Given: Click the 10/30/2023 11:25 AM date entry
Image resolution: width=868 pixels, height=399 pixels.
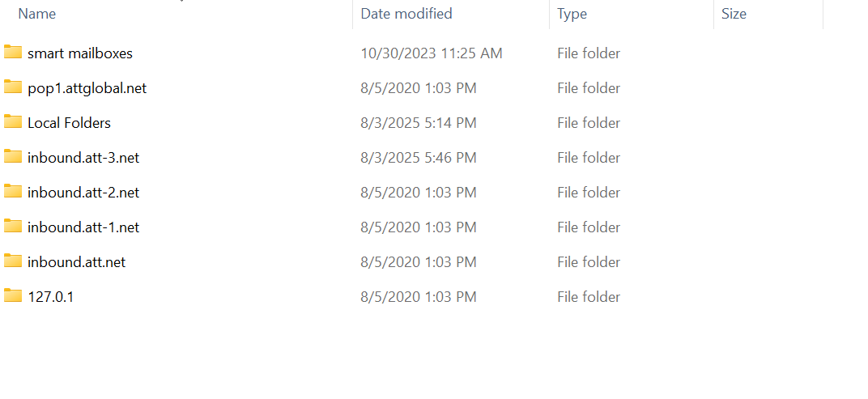Looking at the screenshot, I should [x=432, y=53].
